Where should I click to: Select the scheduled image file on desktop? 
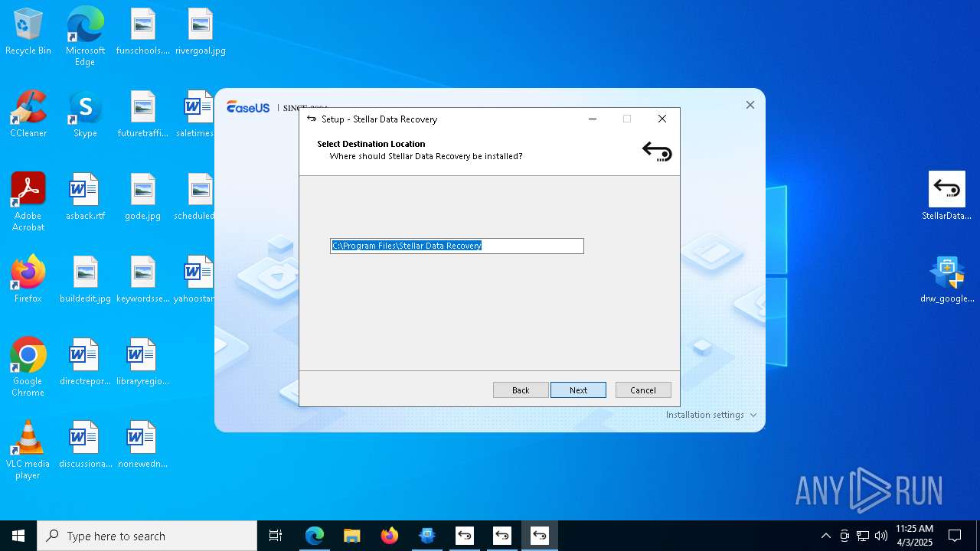(194, 197)
